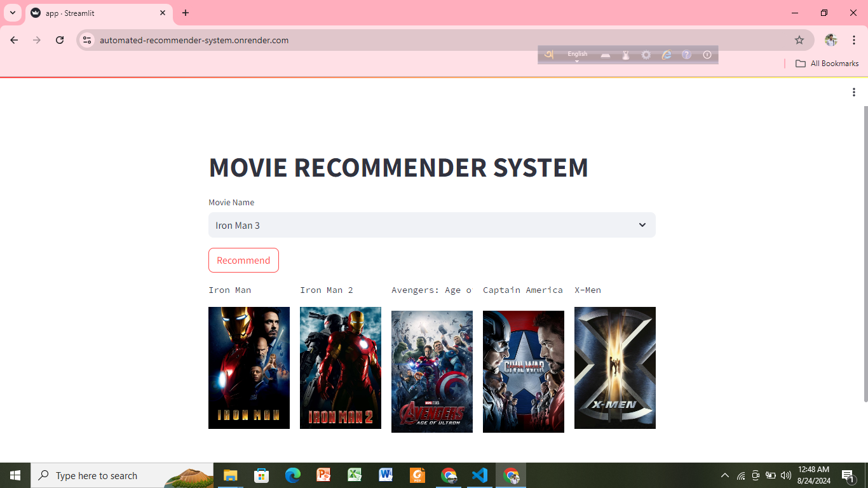Open the virtual keyboard layout icon
This screenshot has width=868, height=488.
(606, 55)
